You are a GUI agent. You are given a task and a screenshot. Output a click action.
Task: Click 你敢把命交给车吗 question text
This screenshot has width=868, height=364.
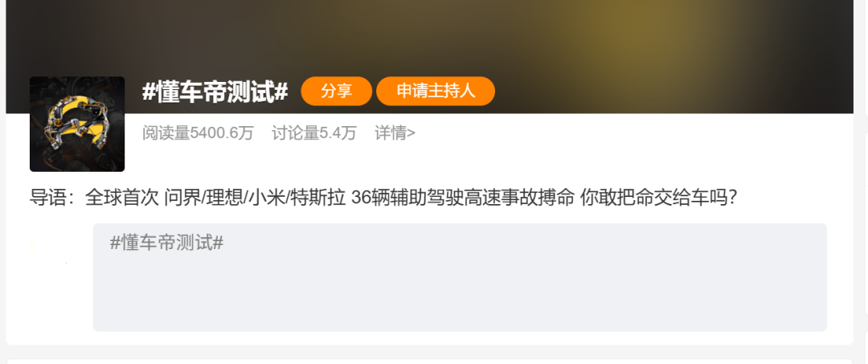pyautogui.click(x=653, y=198)
